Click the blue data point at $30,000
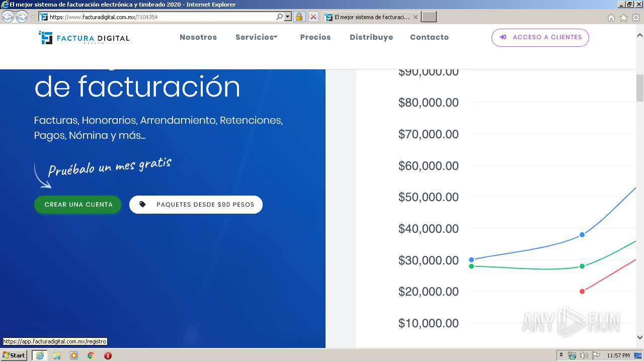This screenshot has width=644, height=362. (x=471, y=260)
